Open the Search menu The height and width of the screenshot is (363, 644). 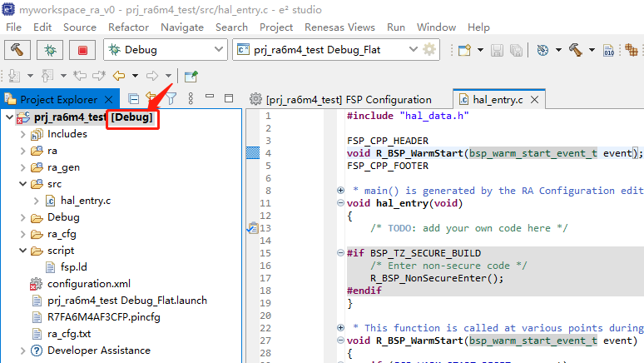[231, 27]
